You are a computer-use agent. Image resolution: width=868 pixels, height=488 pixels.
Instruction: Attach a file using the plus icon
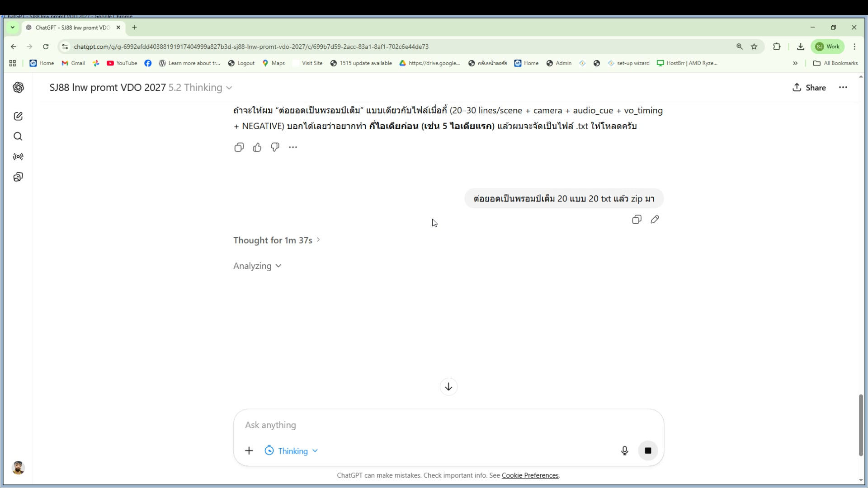pos(249,450)
